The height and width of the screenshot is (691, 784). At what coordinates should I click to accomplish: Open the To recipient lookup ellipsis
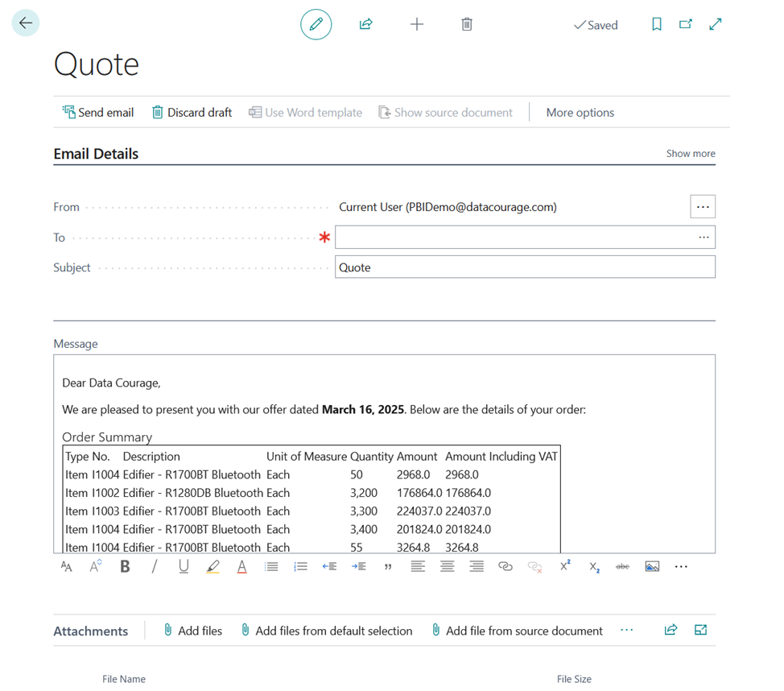point(704,238)
